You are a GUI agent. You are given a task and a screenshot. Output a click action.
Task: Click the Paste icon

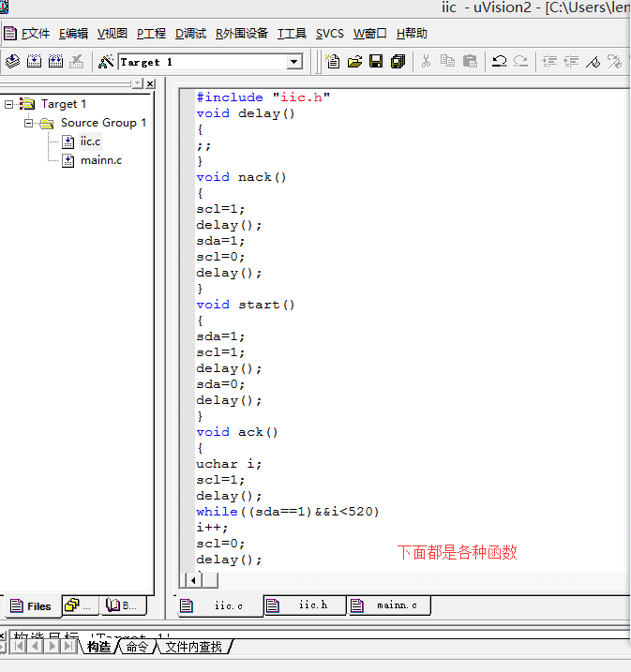tap(470, 61)
